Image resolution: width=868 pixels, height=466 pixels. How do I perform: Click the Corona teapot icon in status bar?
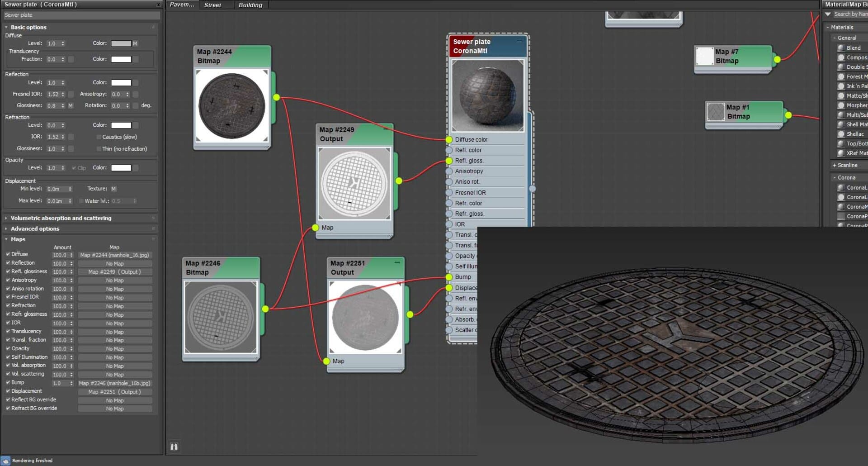tap(5, 461)
